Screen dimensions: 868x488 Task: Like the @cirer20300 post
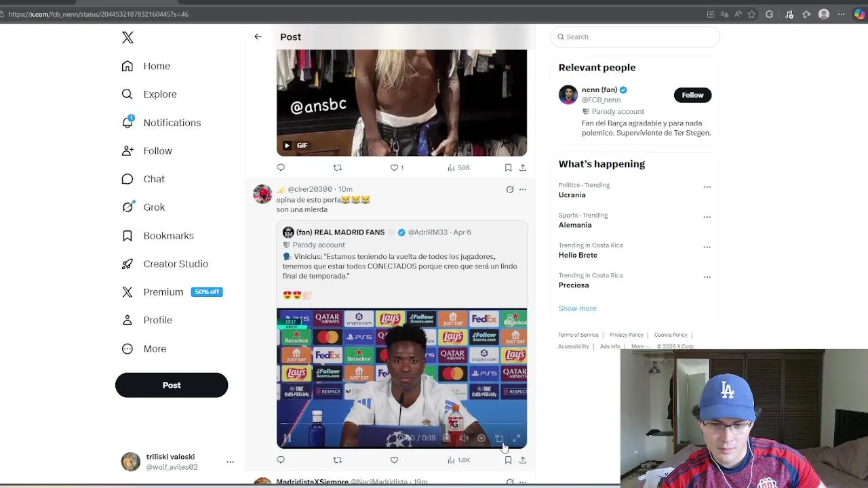[394, 460]
